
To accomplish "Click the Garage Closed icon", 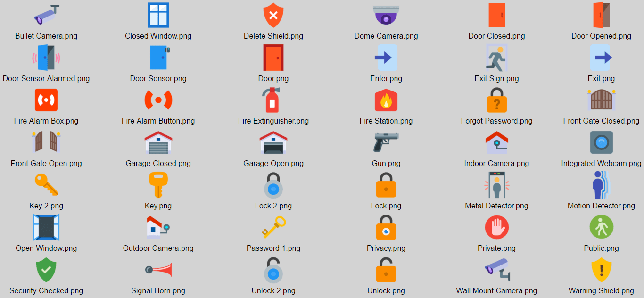I will click(158, 142).
